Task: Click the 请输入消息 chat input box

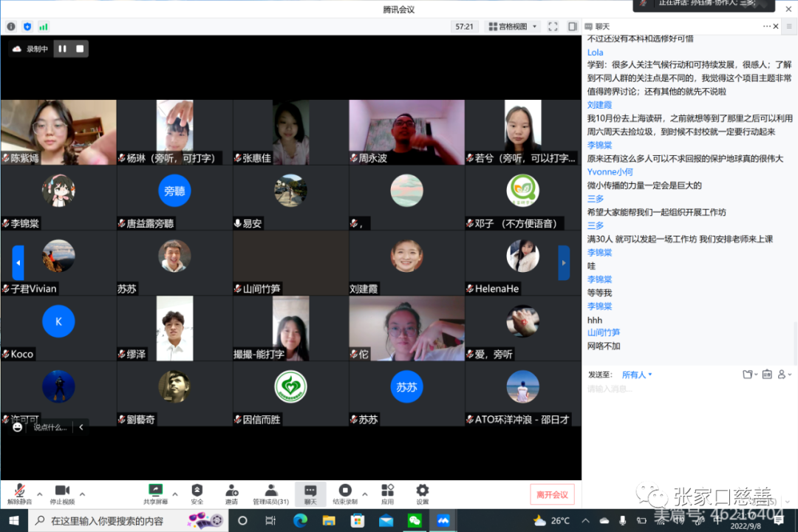Action: coord(687,389)
